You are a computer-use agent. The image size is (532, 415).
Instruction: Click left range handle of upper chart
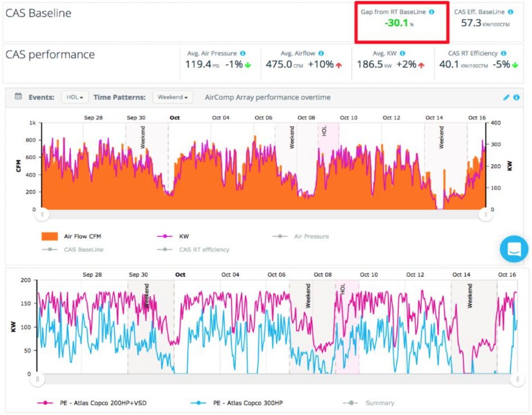point(42,214)
